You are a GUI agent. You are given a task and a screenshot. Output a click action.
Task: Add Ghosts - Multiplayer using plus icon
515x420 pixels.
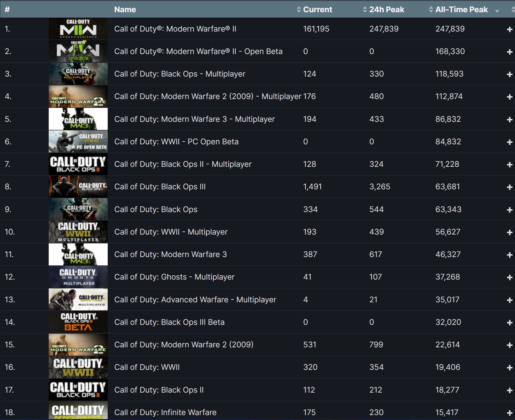509,277
